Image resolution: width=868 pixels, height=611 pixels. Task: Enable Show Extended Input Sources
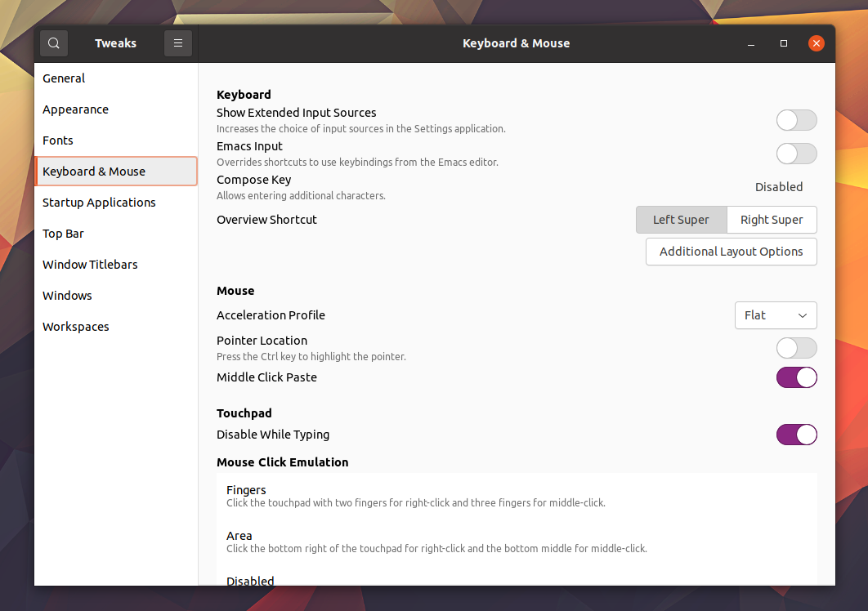click(x=796, y=119)
